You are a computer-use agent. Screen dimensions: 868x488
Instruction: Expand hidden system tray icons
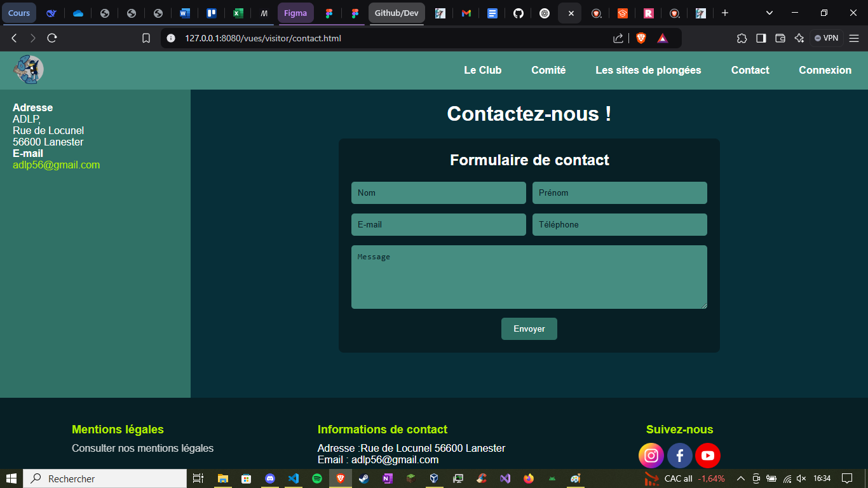[x=740, y=478]
